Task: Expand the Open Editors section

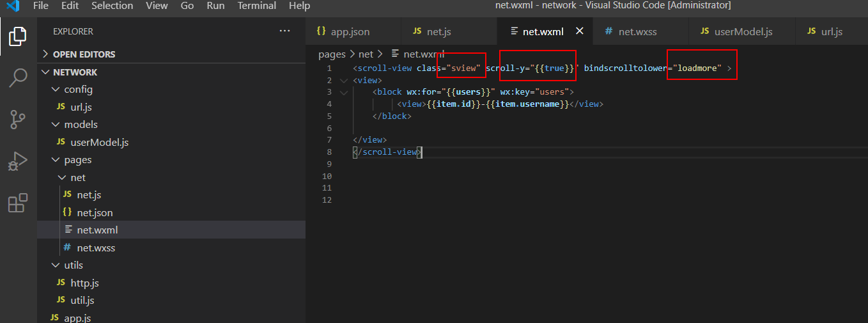Action: [x=171, y=54]
